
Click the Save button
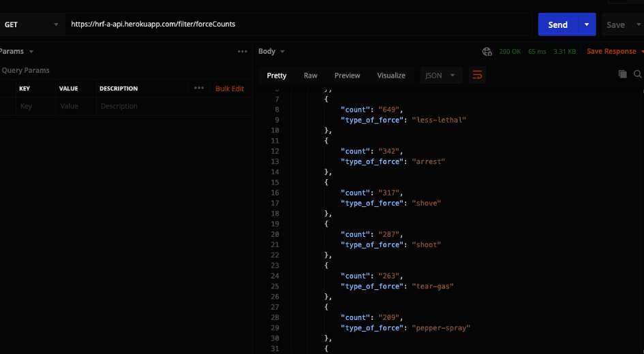pyautogui.click(x=615, y=25)
